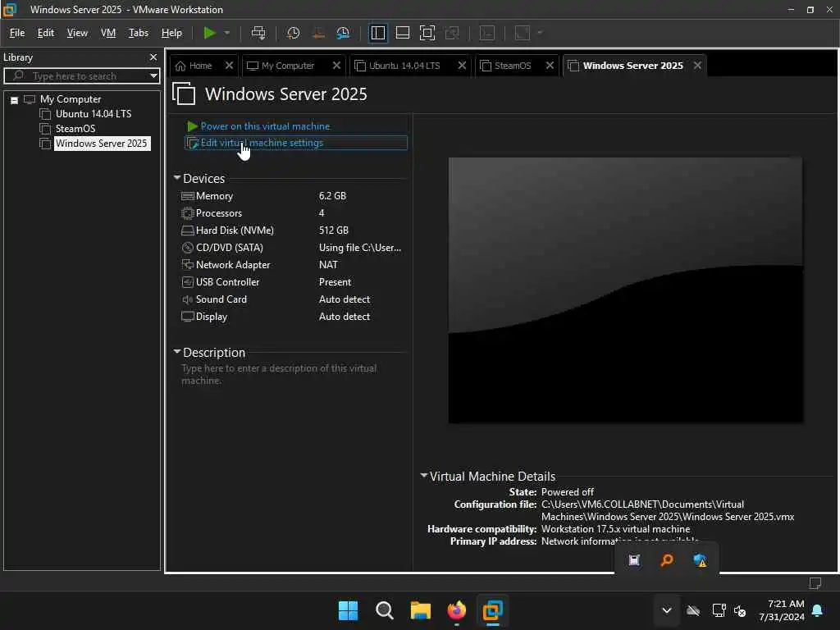
Task: Close the Home tab
Action: (x=230, y=66)
